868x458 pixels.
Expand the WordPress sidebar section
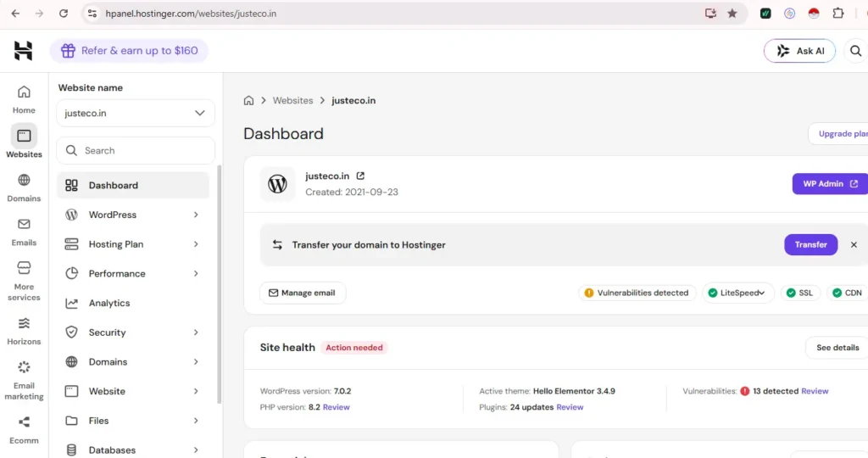point(133,215)
